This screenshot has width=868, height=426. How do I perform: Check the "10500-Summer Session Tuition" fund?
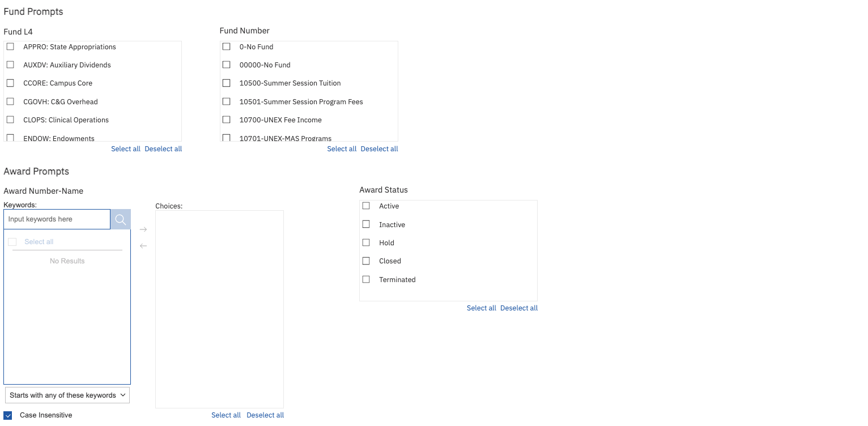227,83
